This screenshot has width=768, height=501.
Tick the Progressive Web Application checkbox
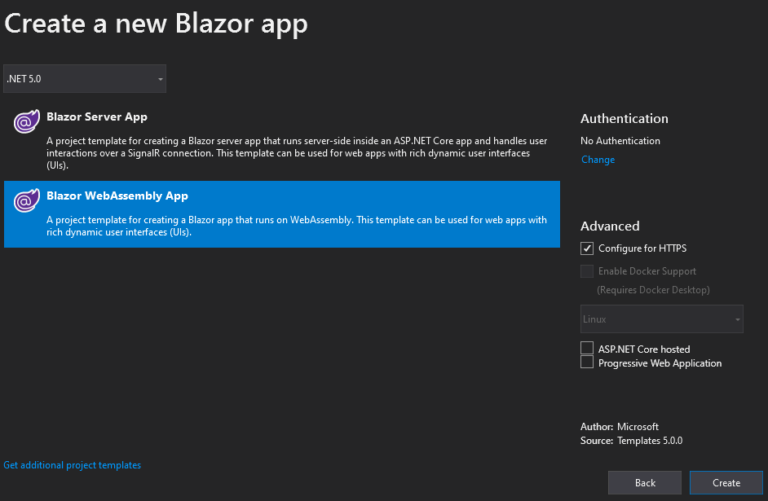tap(587, 363)
